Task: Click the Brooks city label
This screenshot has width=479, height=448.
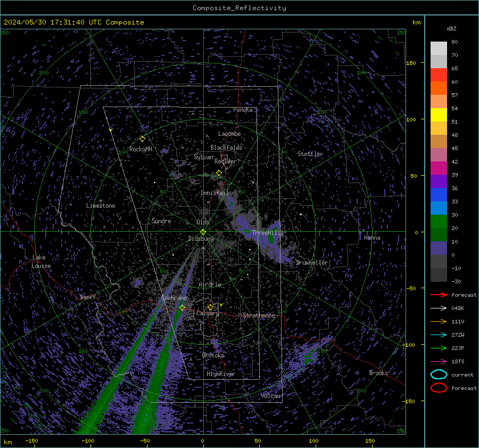Action: 378,373
